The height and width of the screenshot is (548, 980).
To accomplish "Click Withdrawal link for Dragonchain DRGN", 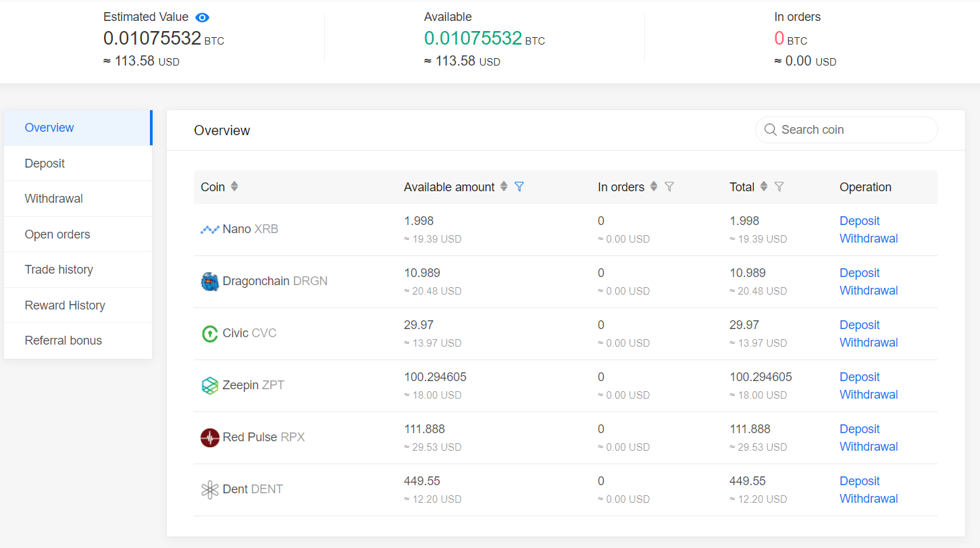I will click(869, 291).
